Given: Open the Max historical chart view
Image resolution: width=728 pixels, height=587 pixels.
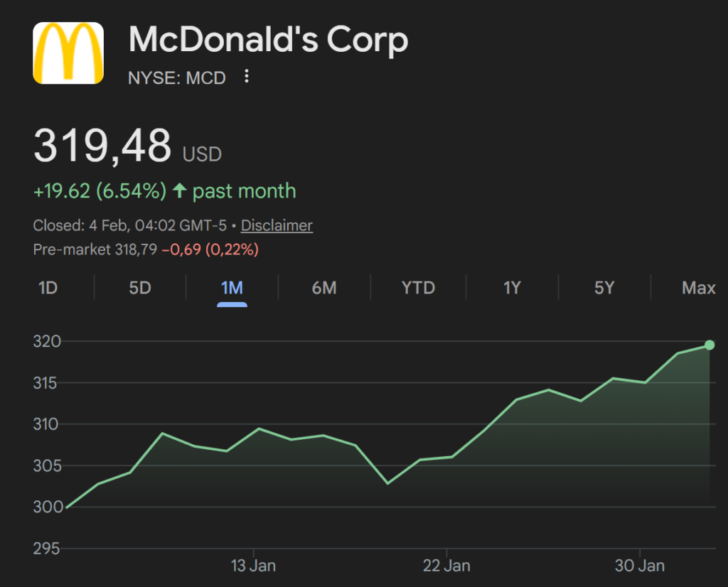Looking at the screenshot, I should (x=698, y=288).
